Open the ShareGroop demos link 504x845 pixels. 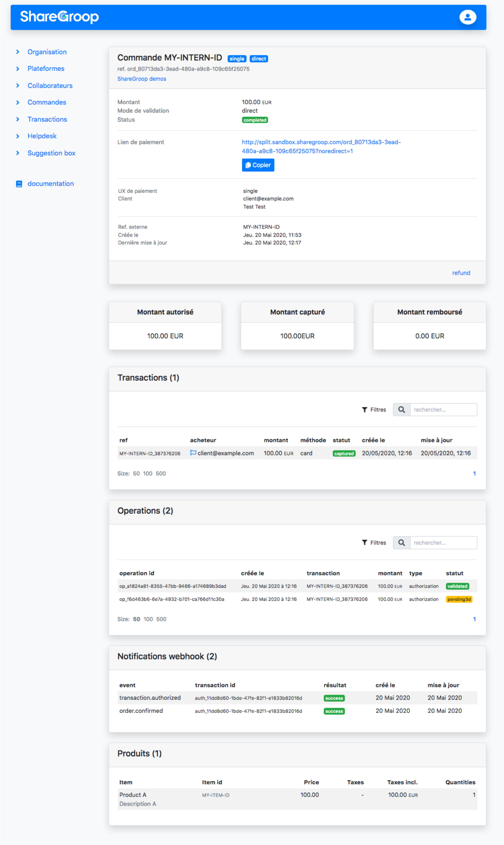[x=142, y=79]
